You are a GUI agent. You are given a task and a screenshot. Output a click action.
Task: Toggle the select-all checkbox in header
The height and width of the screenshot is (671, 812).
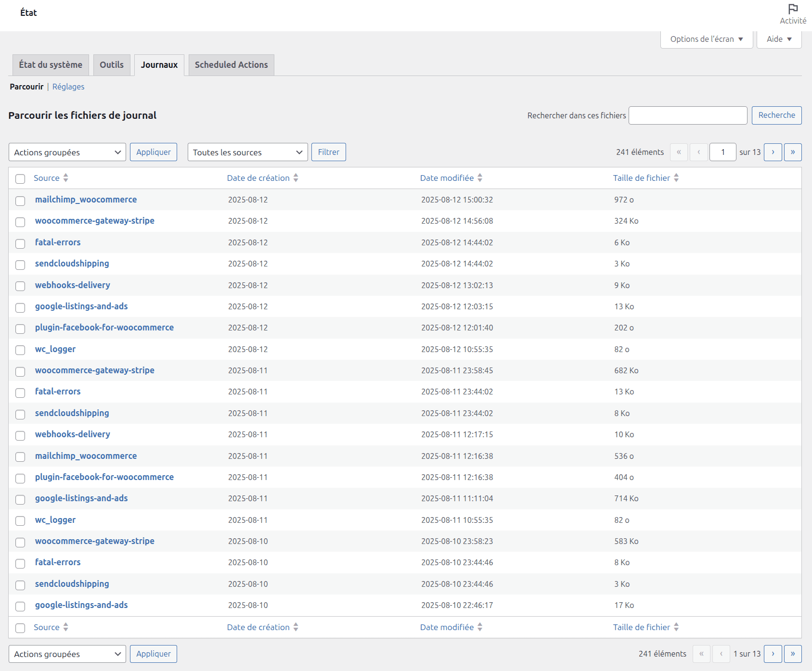tap(20, 179)
